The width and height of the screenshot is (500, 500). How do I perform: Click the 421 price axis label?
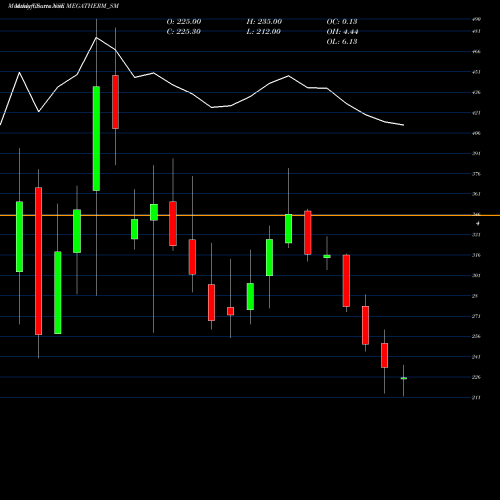click(476, 113)
